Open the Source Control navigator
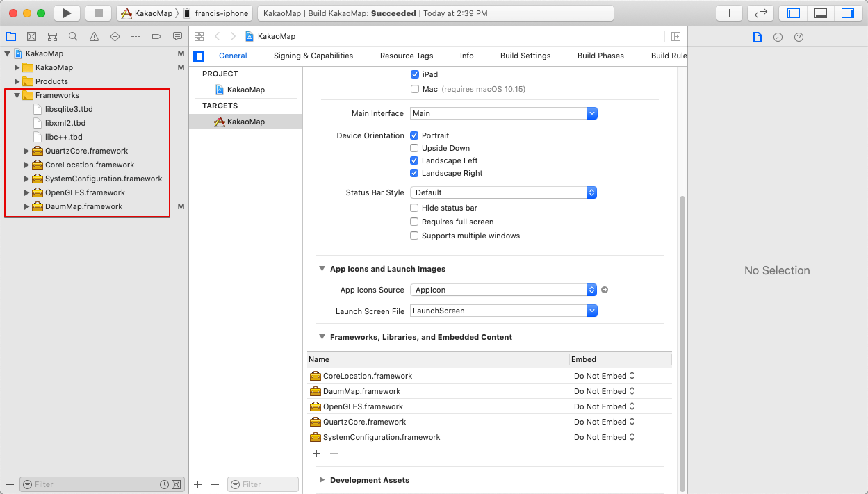The image size is (868, 494). pos(31,37)
